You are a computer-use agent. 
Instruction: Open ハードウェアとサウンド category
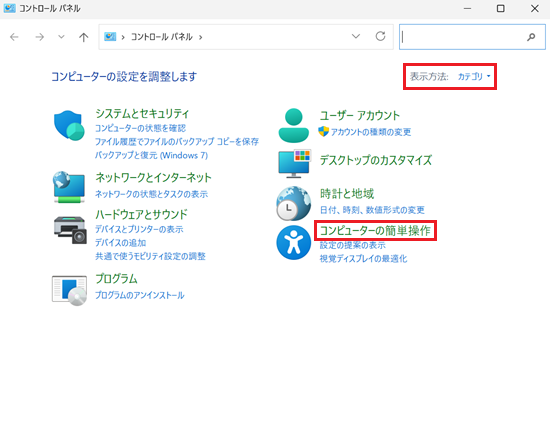141,214
